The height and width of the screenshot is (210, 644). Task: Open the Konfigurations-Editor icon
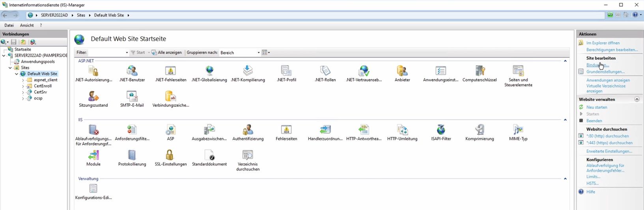click(x=93, y=189)
